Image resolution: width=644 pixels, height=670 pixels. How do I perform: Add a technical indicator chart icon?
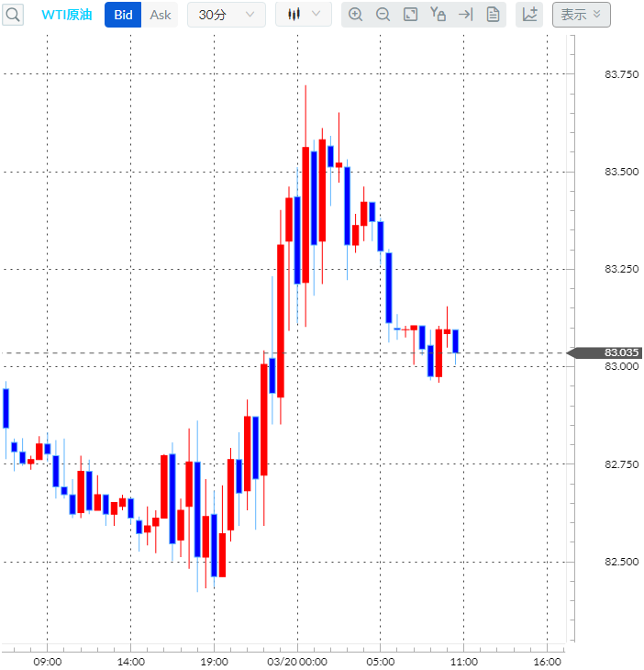(529, 15)
